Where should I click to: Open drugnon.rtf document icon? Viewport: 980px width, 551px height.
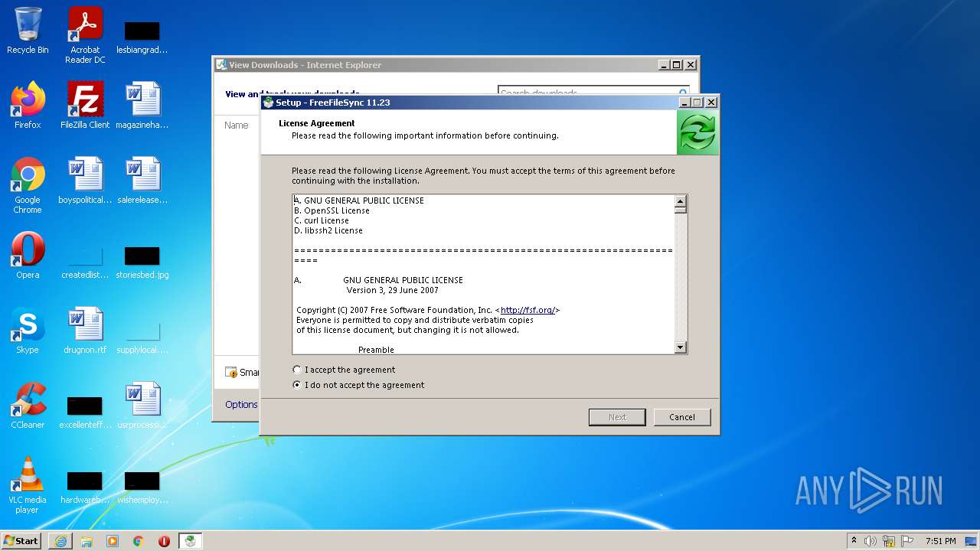pos(85,331)
